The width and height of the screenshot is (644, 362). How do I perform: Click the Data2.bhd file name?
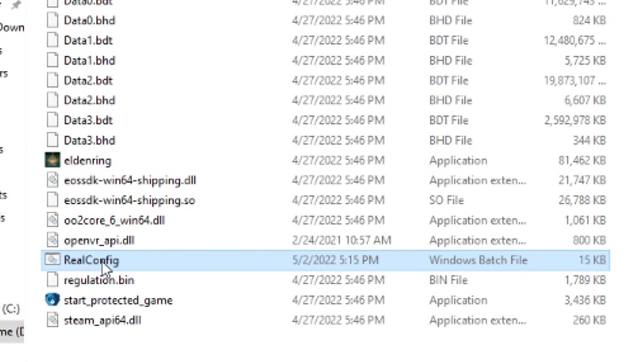click(89, 100)
